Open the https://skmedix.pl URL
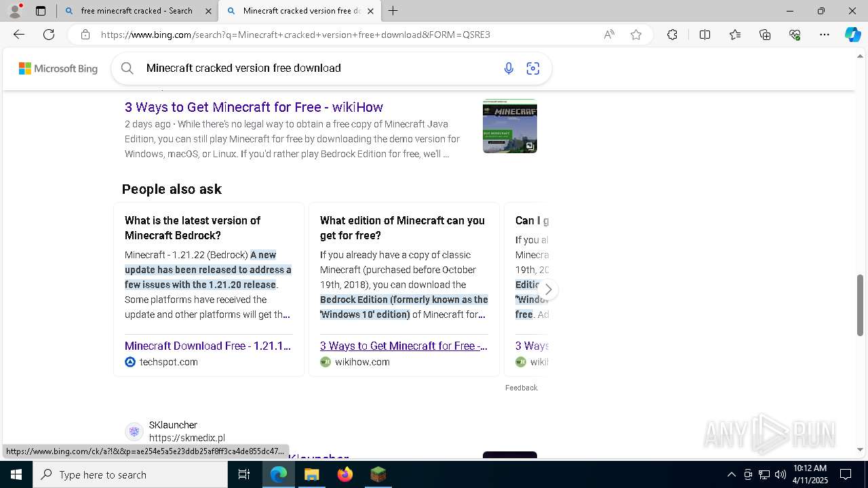This screenshot has width=868, height=488. [x=187, y=438]
